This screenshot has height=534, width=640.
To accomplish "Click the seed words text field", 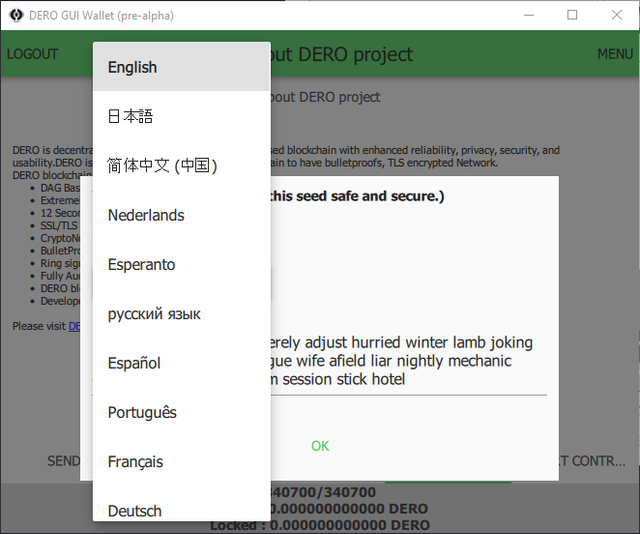I will pyautogui.click(x=408, y=361).
